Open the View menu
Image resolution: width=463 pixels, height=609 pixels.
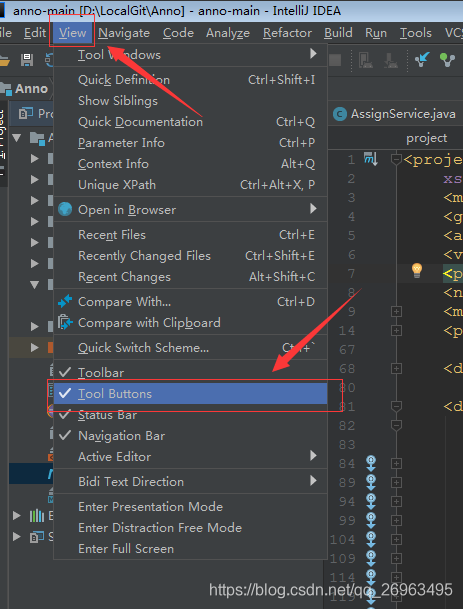point(72,33)
